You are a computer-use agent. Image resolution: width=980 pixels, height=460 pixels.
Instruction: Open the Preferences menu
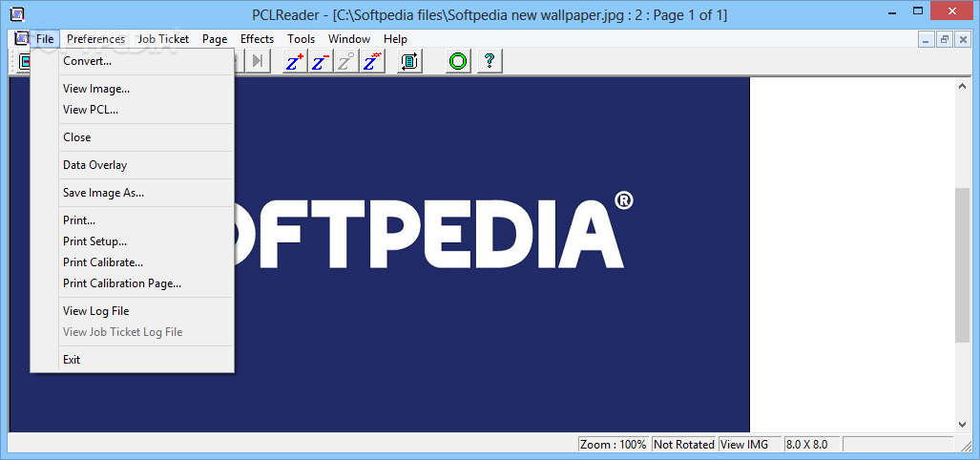[x=95, y=39]
